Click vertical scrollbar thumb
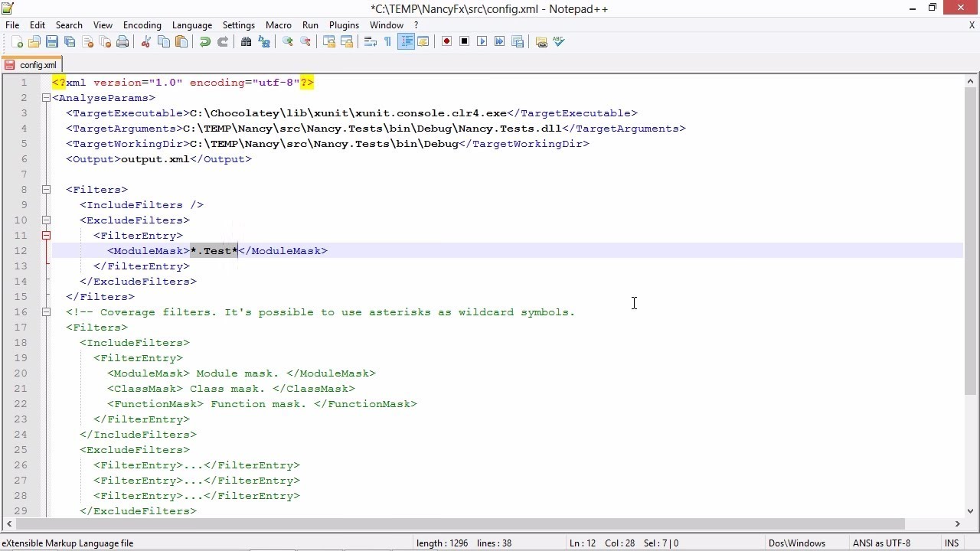Viewport: 980px width, 551px height. pyautogui.click(x=971, y=241)
